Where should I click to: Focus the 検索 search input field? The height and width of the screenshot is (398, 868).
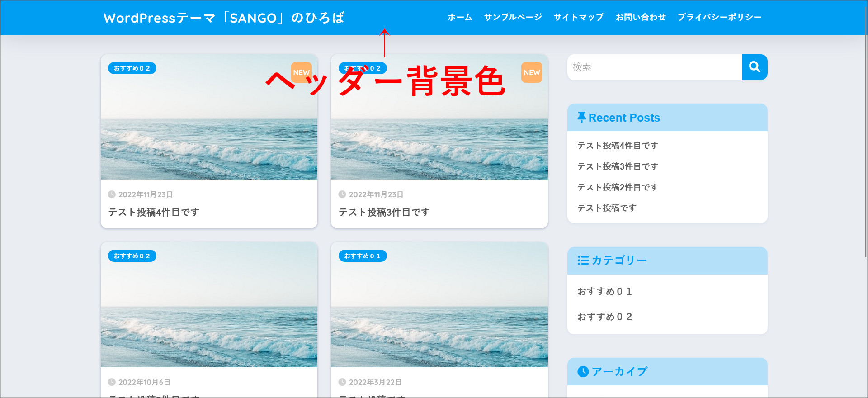654,67
